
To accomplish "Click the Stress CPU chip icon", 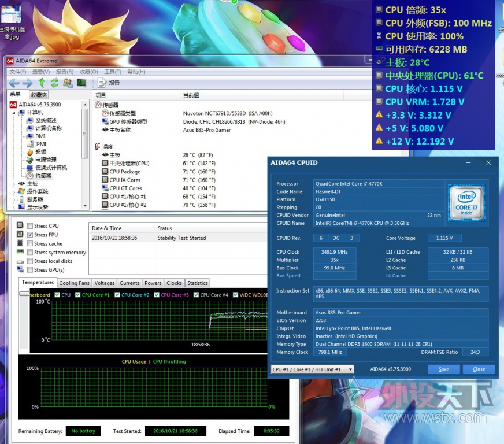I will point(20,225).
